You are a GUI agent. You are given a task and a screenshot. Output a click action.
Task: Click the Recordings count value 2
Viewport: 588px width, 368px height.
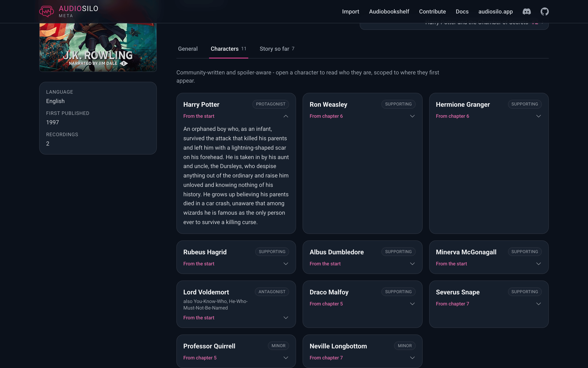(x=48, y=144)
